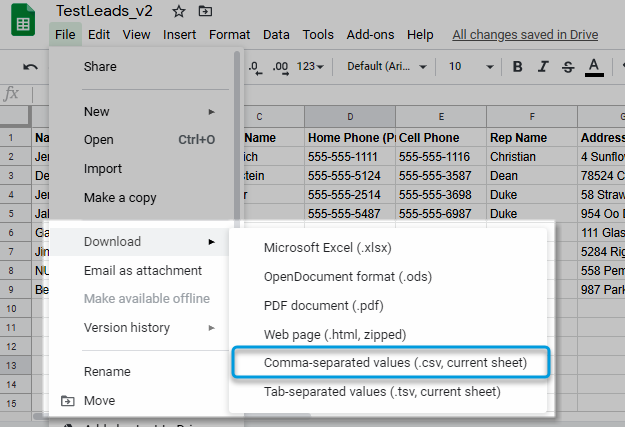Expand the New submenu arrow
625x427 pixels.
tap(212, 112)
